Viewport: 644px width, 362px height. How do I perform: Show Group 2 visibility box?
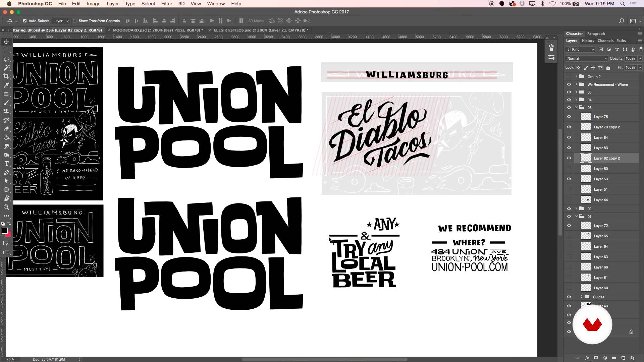coord(569,77)
